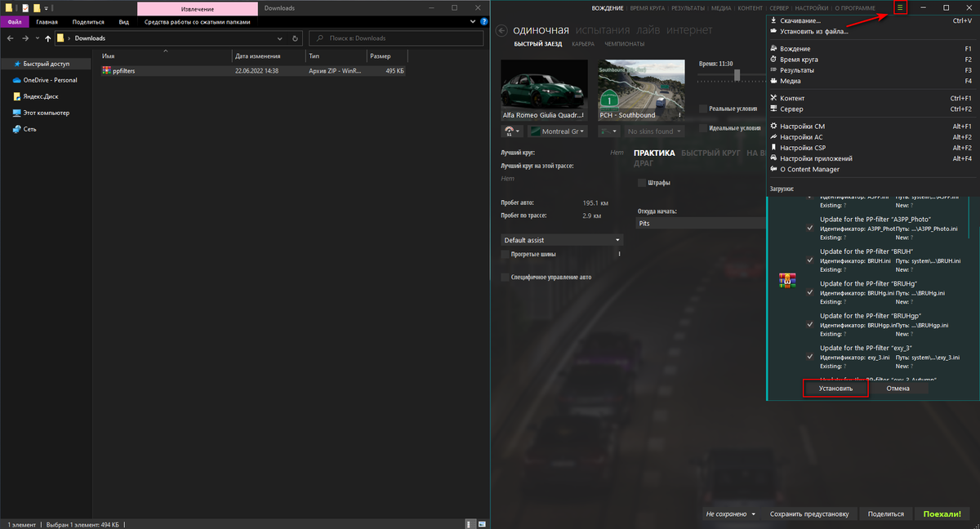
Task: Uncheck the "BRUHg" PP-filter update
Action: pyautogui.click(x=809, y=292)
